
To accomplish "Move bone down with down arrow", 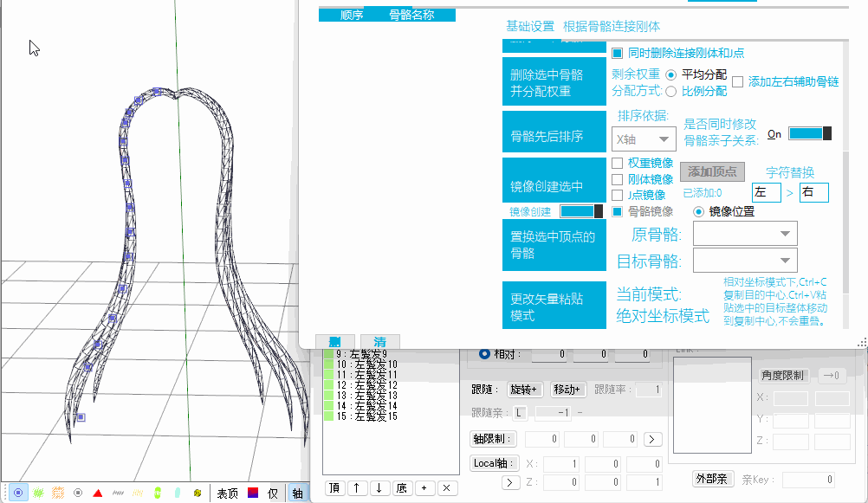I will pos(379,488).
